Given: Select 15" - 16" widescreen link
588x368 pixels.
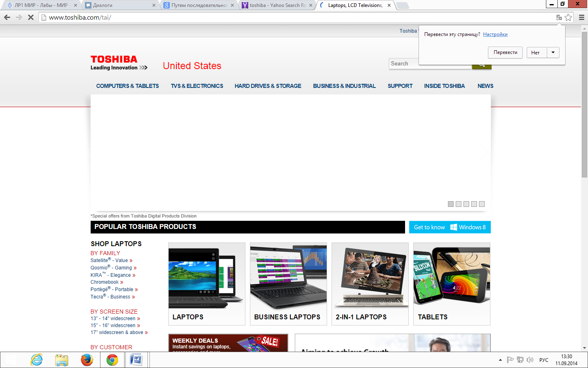Looking at the screenshot, I should [x=116, y=325].
